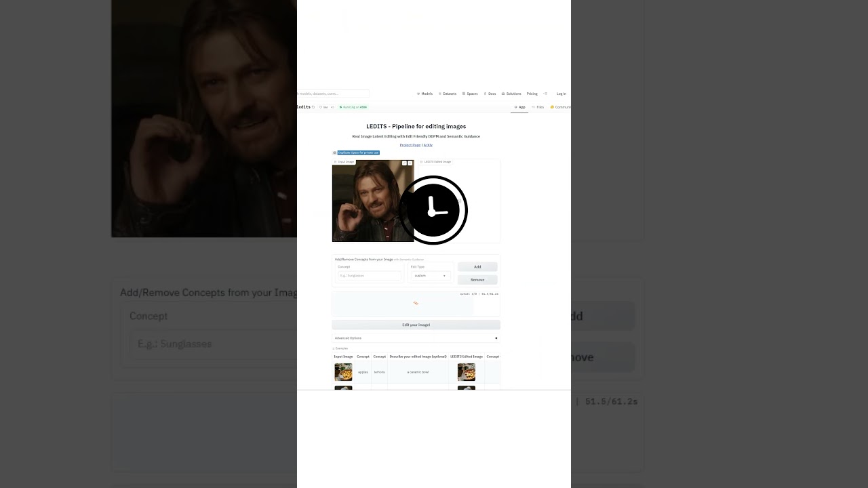Click the Log In link
Screen dimensions: 868x488
coord(561,94)
